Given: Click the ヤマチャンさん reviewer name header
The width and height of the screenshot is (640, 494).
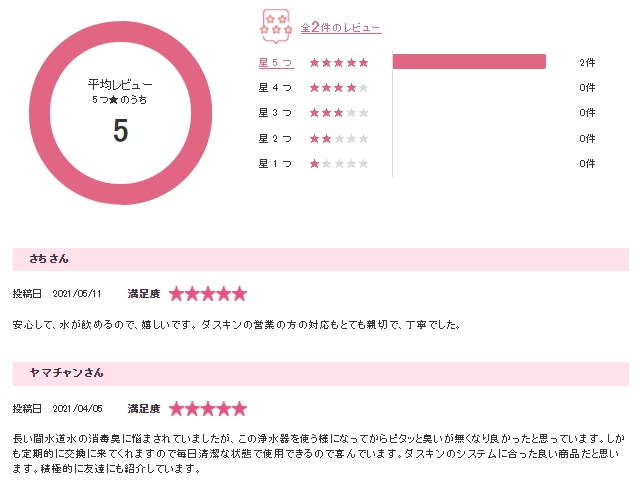Looking at the screenshot, I should click(x=66, y=373).
